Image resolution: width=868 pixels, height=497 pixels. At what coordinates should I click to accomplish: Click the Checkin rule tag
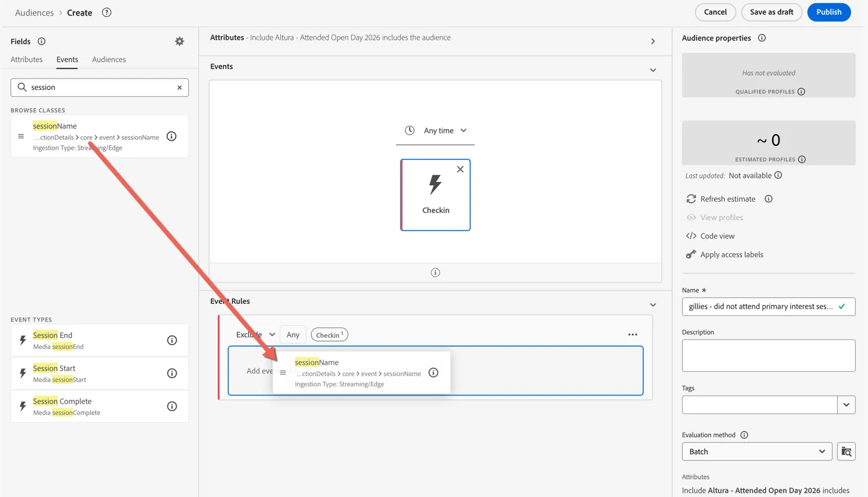tap(329, 335)
